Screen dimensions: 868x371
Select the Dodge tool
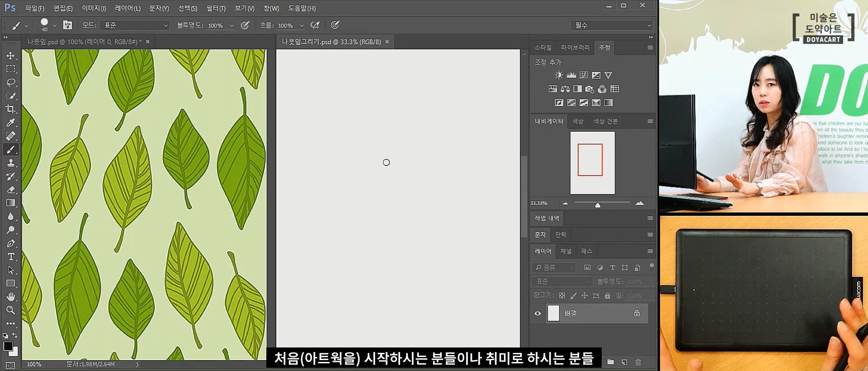(x=11, y=230)
